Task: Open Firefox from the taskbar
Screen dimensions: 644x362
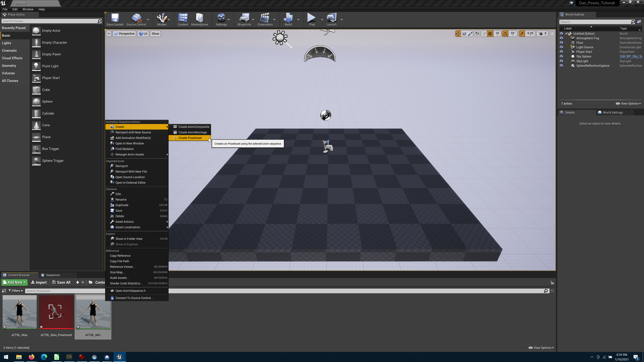Action: coord(31,357)
